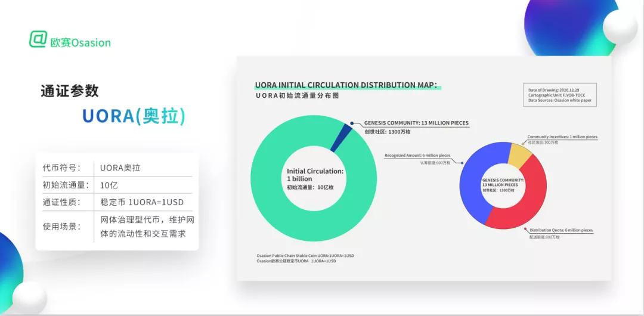Screen dimensions: 644x316
Task: Select the 10亿 value cell
Action: [x=109, y=185]
